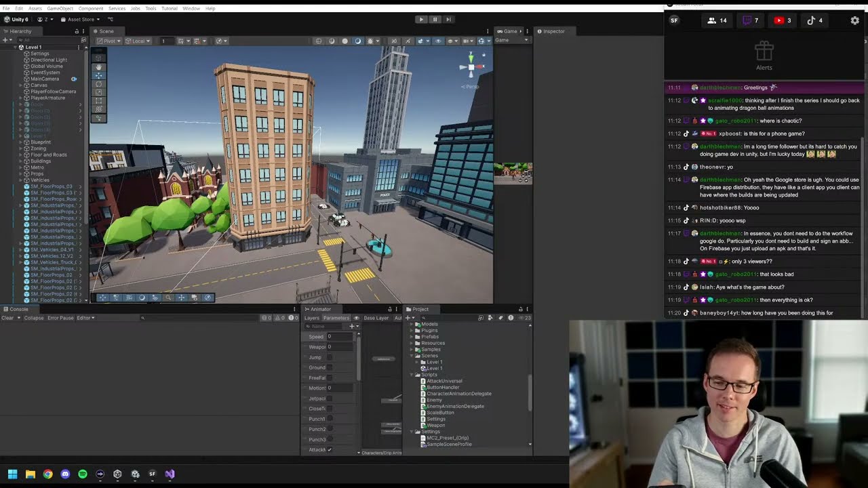This screenshot has width=868, height=488.
Task: Select the Rotate tool in Scene toolbar
Action: tap(99, 83)
